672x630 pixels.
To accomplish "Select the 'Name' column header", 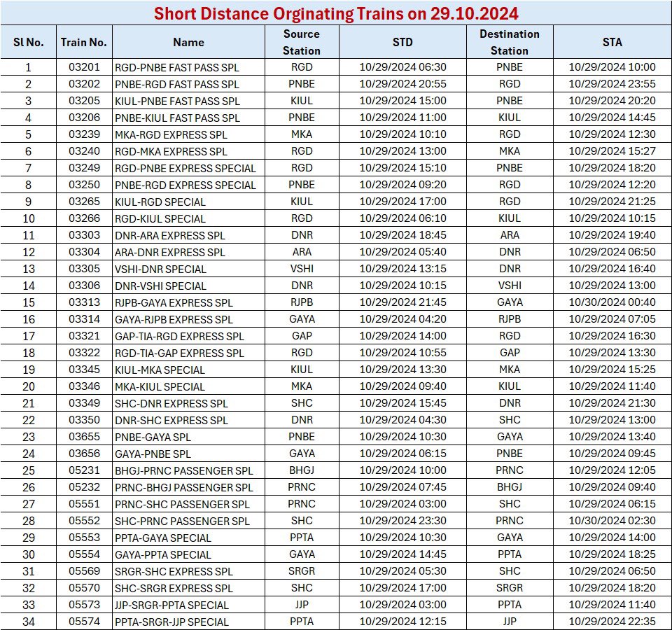I will (188, 42).
